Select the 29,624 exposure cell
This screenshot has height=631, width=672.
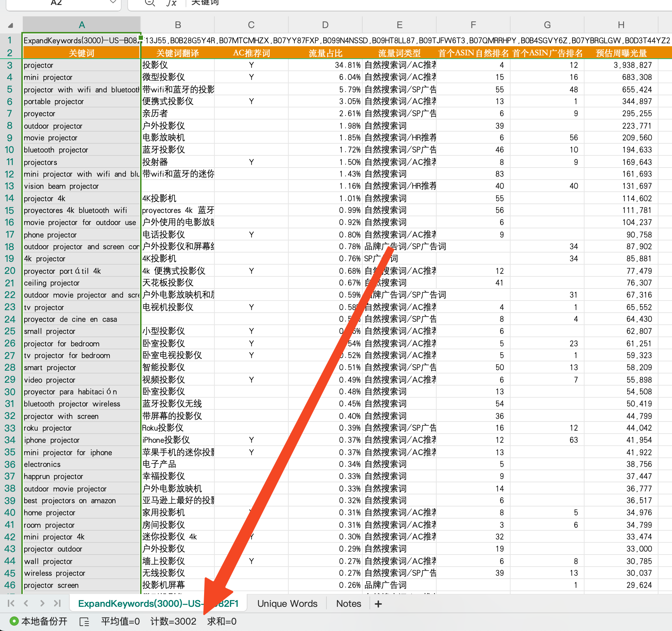(621, 585)
